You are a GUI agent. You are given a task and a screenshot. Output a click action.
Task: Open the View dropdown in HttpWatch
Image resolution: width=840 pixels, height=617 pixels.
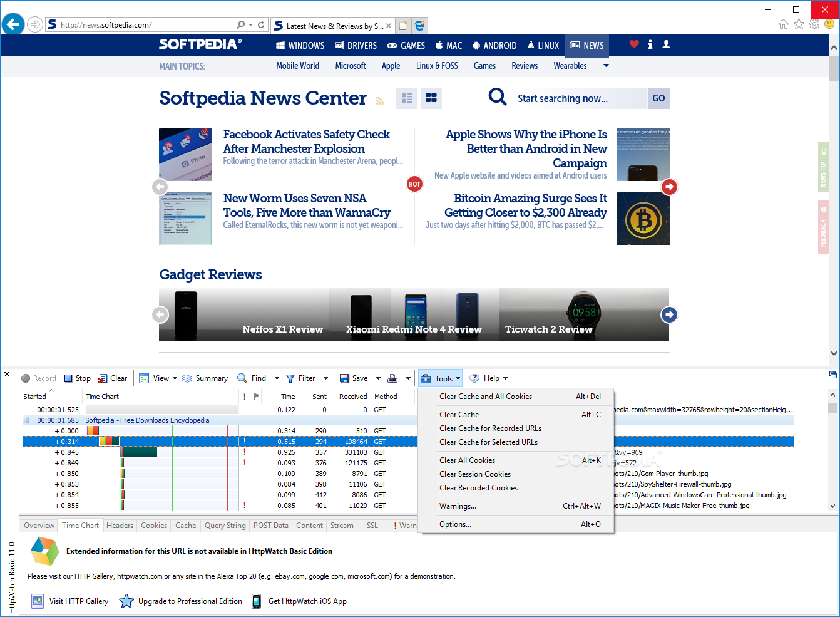click(158, 378)
